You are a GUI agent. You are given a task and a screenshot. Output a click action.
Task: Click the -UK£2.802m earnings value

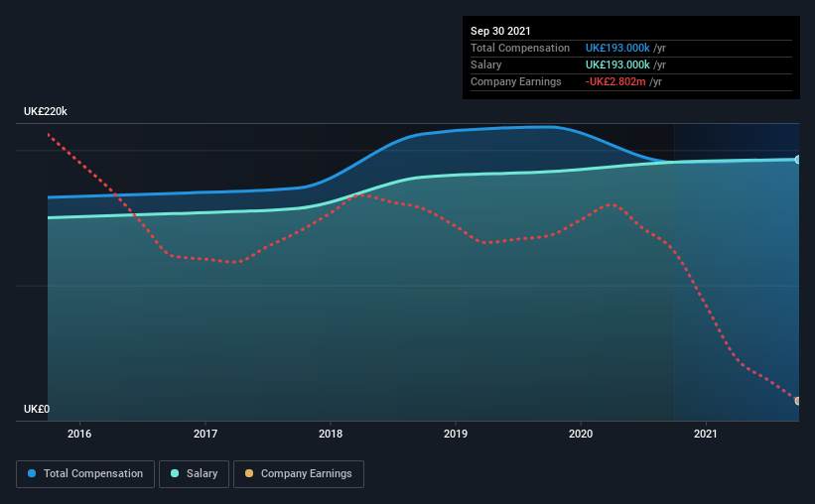click(x=615, y=82)
